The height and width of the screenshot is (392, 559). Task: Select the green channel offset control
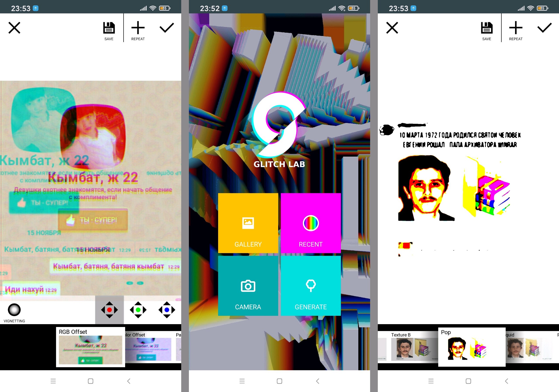tap(138, 310)
